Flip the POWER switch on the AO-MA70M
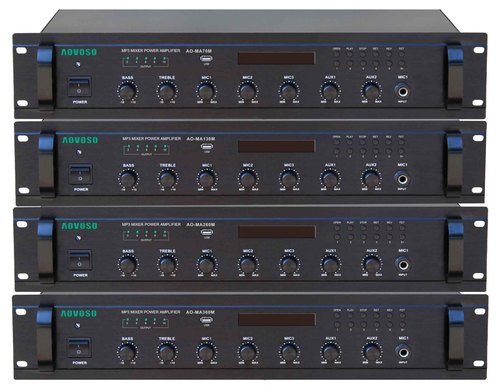The width and height of the screenshot is (500, 390). point(79,87)
